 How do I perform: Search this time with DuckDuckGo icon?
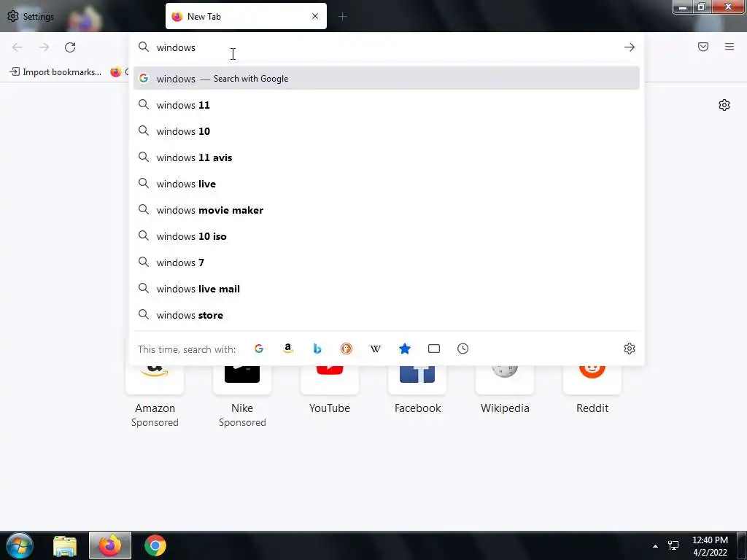[x=347, y=349]
